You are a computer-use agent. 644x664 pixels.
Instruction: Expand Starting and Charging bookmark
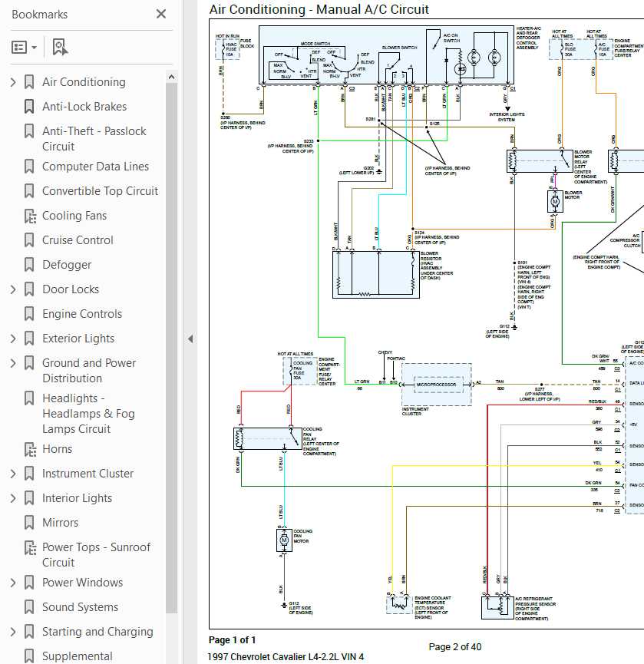click(13, 632)
